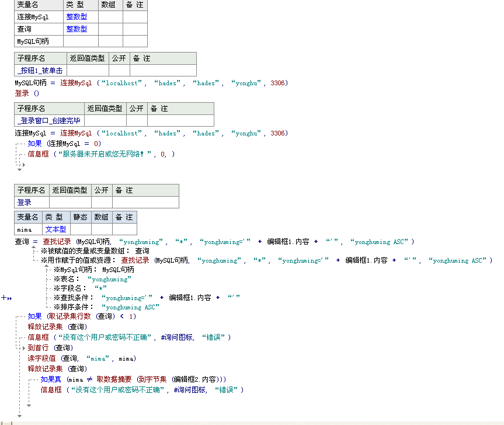This screenshot has height=425, width=504.
Task: Click subroutine name _登录窗口_创建完毕
Action: coord(48,120)
